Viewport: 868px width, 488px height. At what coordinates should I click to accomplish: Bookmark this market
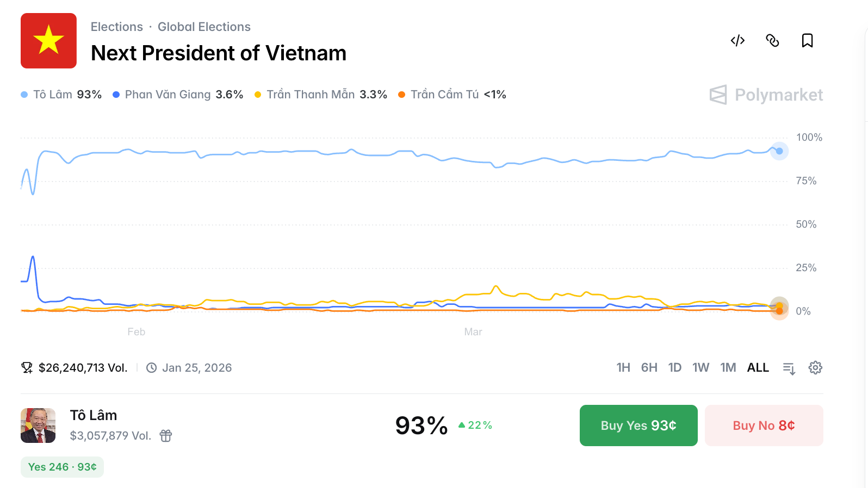tap(807, 41)
